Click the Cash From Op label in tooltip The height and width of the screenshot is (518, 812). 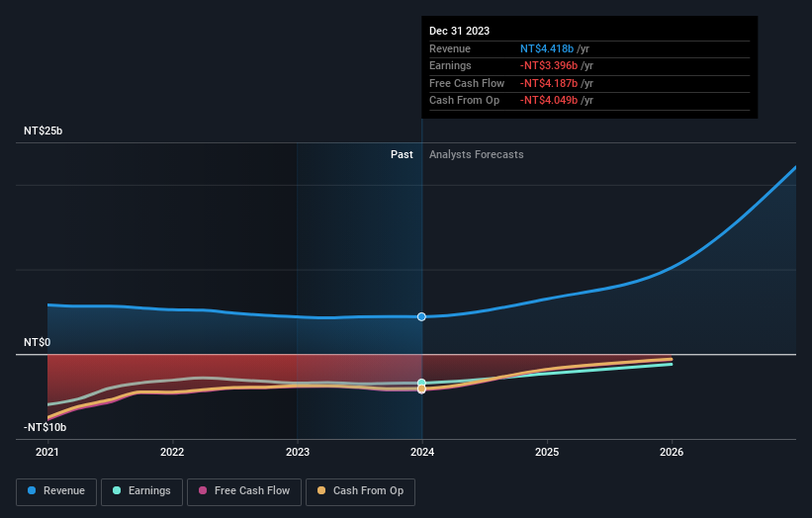465,101
